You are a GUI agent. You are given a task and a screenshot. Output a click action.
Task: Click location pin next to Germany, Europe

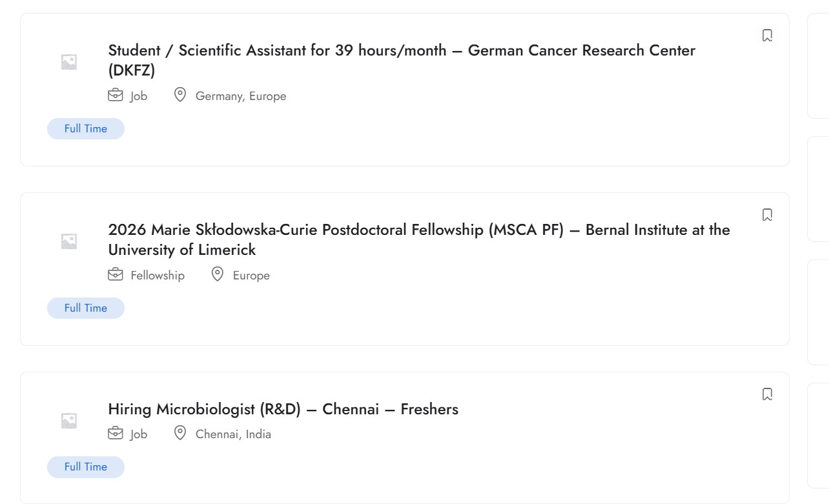[x=180, y=96]
